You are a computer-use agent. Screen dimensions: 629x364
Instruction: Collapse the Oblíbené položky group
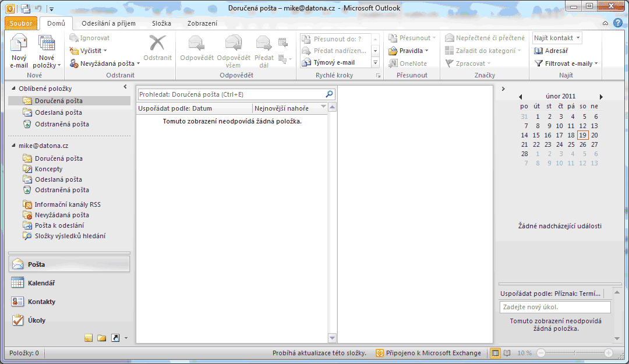click(x=13, y=89)
